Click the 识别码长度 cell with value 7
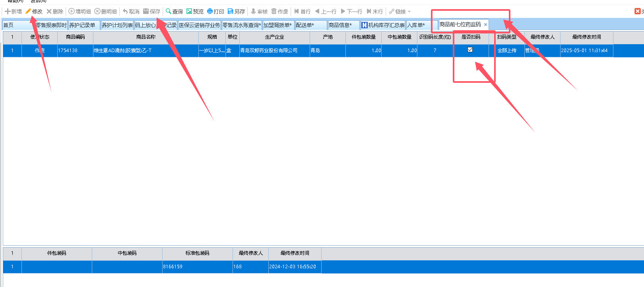644x287 pixels. 435,51
